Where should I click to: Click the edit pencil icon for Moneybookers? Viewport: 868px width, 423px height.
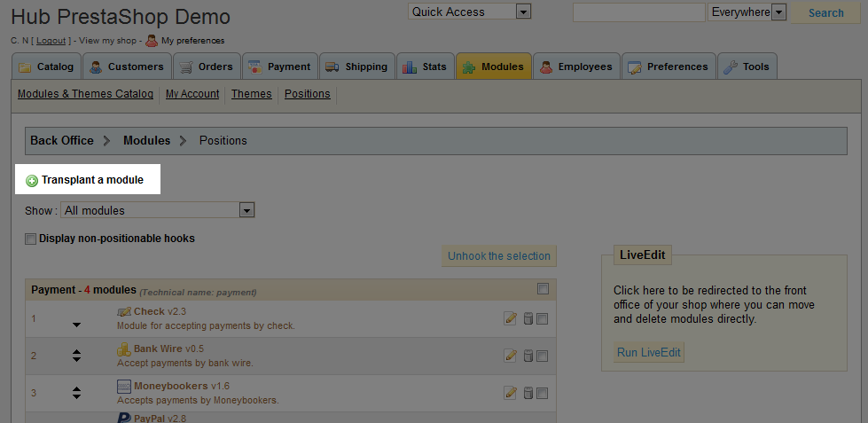coord(510,393)
